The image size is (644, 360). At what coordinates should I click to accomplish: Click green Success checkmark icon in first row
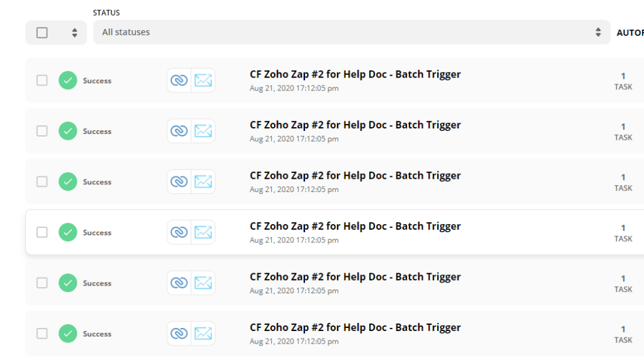(x=68, y=80)
